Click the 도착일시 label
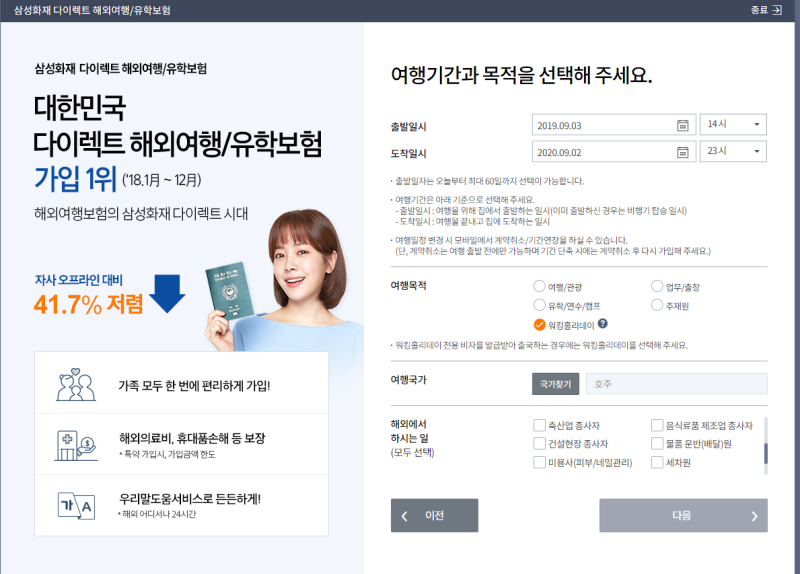This screenshot has width=800, height=574. point(409,154)
